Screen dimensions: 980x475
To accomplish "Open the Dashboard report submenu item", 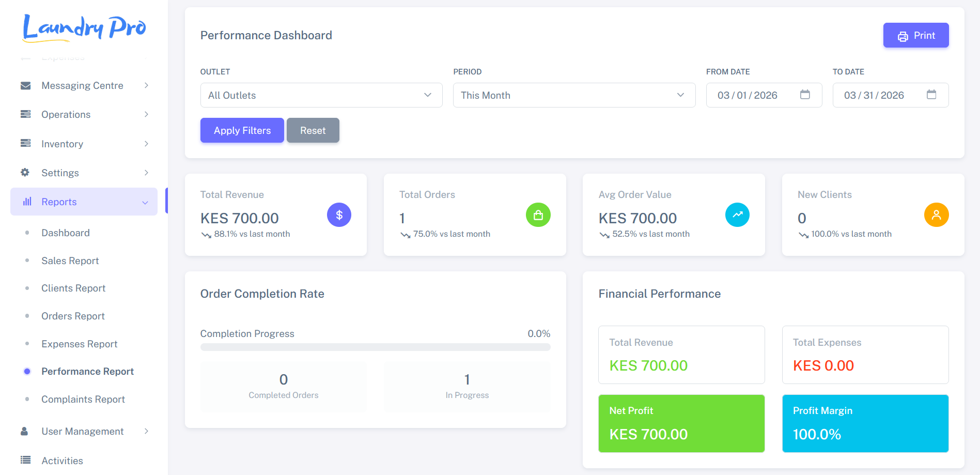I will [66, 233].
